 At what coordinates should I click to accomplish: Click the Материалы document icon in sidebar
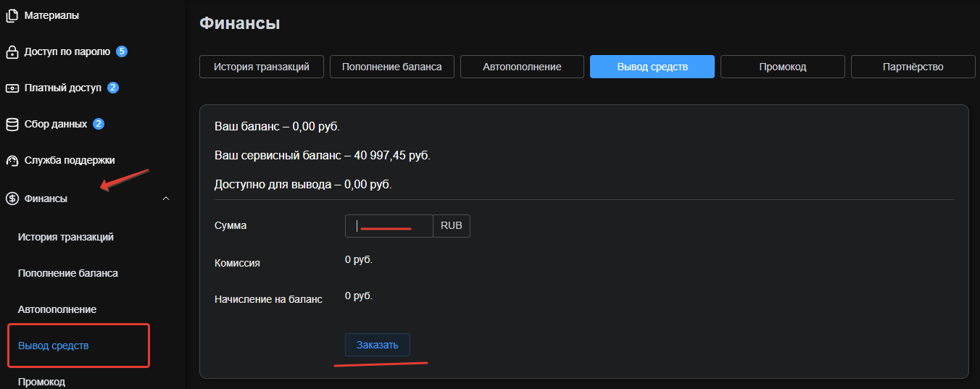[x=12, y=15]
